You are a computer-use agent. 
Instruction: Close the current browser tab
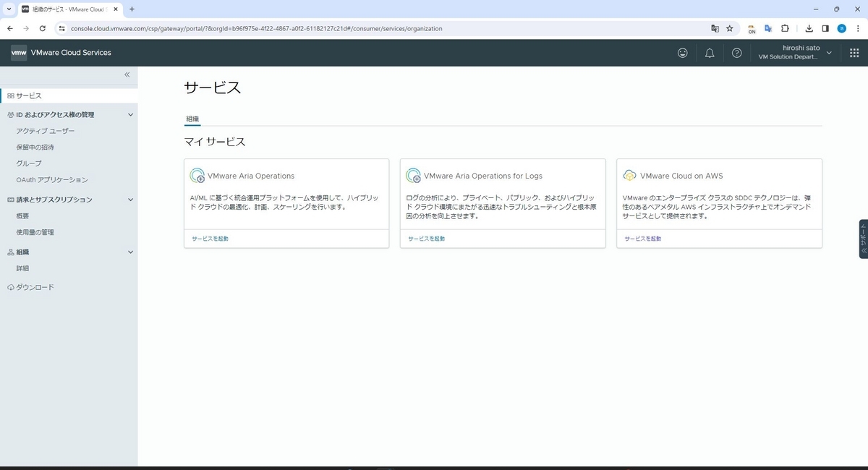[x=116, y=9]
